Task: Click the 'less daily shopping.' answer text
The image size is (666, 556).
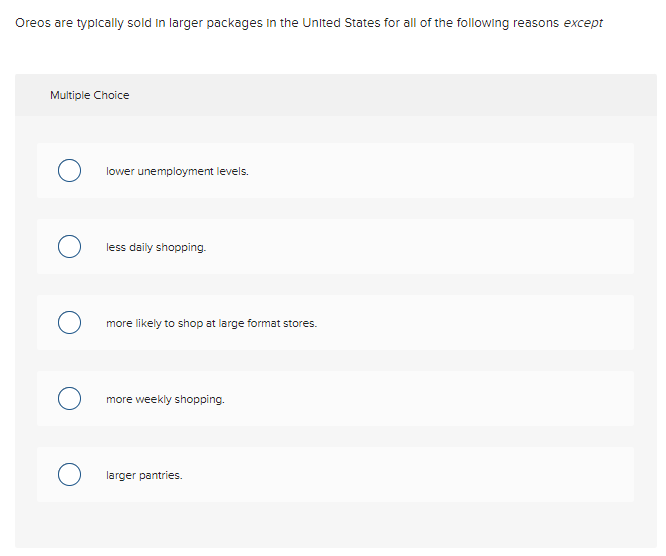Action: [156, 247]
